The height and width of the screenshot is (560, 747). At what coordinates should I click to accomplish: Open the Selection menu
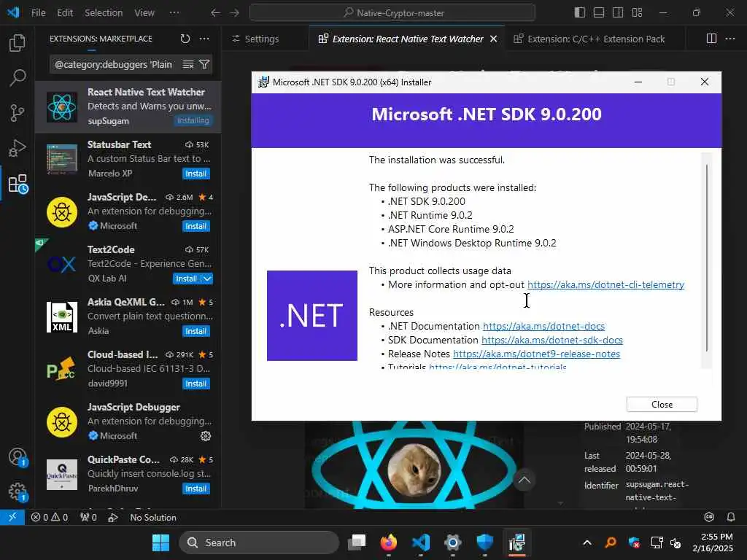point(104,13)
